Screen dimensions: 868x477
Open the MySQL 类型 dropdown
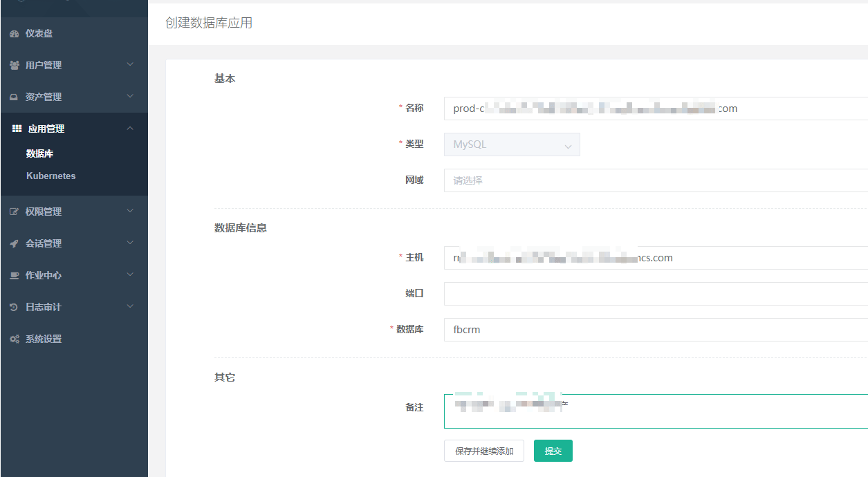pyautogui.click(x=512, y=144)
